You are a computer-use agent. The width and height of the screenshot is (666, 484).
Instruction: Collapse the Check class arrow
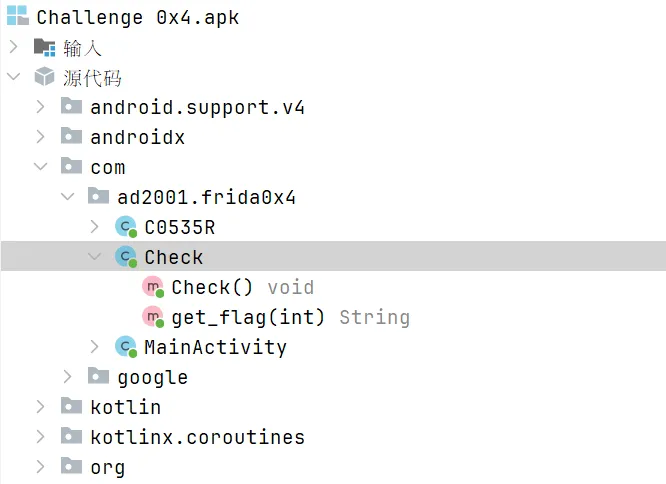pyautogui.click(x=94, y=257)
